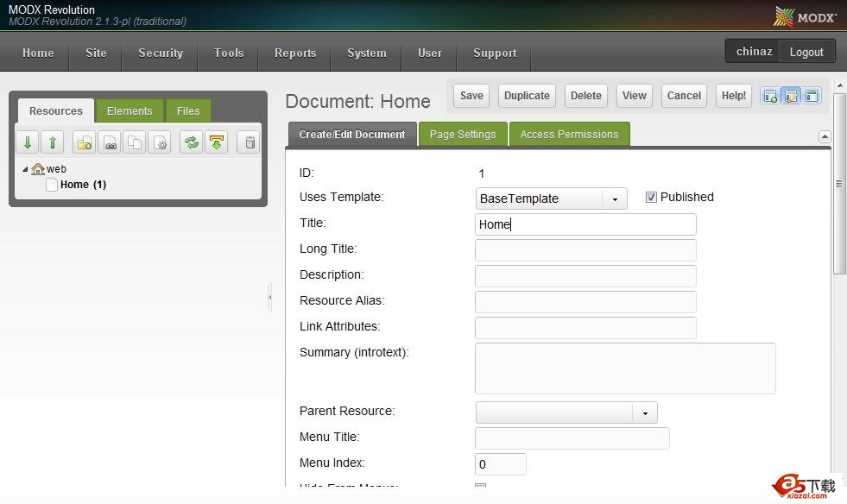This screenshot has width=847, height=504.
Task: Collapse the web tree node
Action: pos(25,169)
